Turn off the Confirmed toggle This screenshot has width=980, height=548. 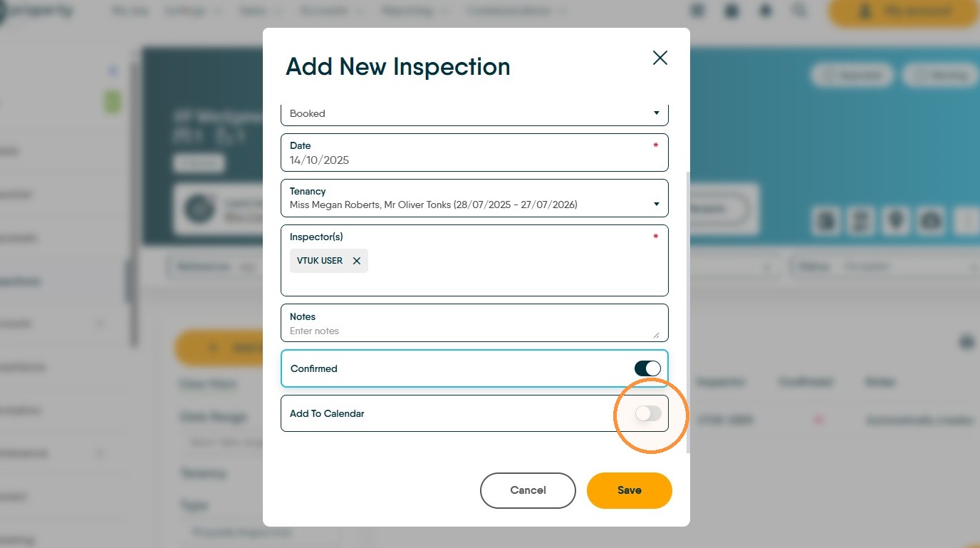[x=647, y=368]
